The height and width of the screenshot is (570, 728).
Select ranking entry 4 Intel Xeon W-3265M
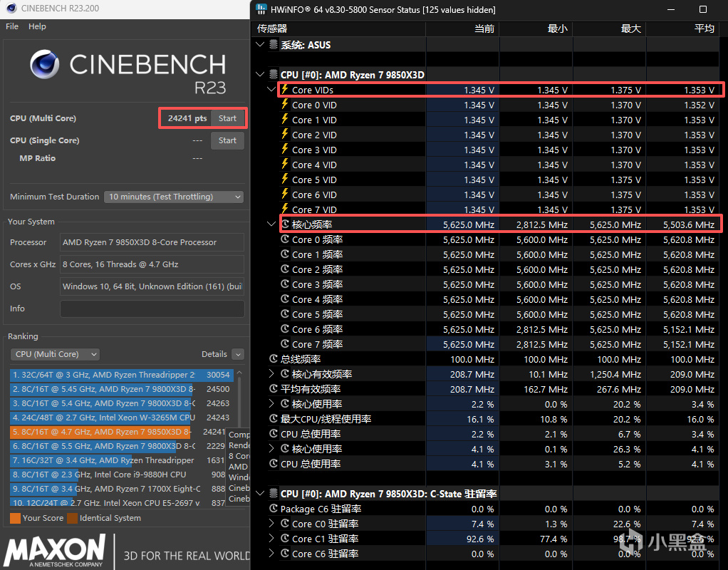(120, 418)
